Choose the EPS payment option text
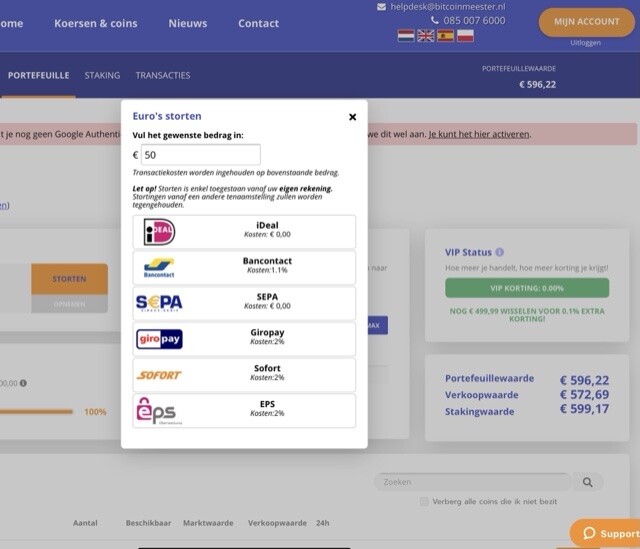The height and width of the screenshot is (549, 640). (x=267, y=408)
